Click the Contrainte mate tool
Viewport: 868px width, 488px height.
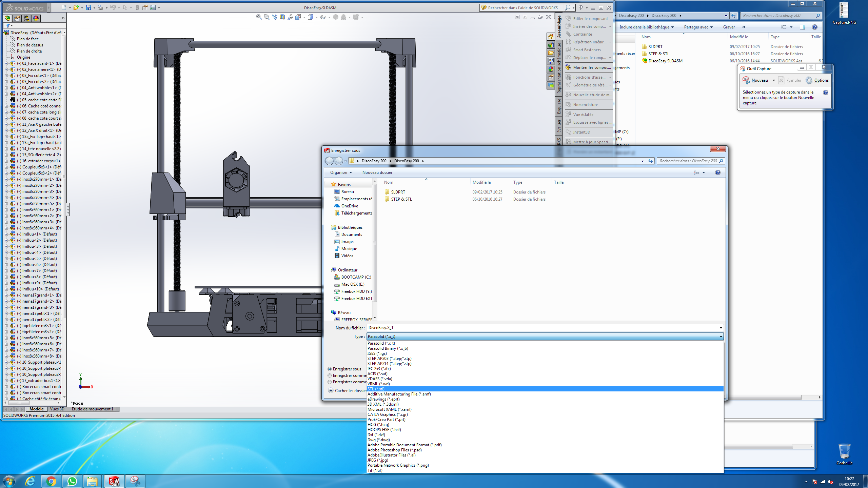click(x=583, y=34)
